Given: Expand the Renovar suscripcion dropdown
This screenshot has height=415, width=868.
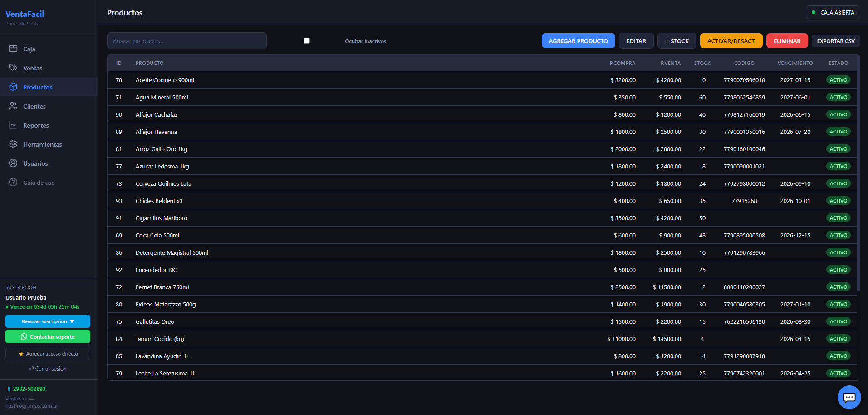Looking at the screenshot, I should [48, 321].
